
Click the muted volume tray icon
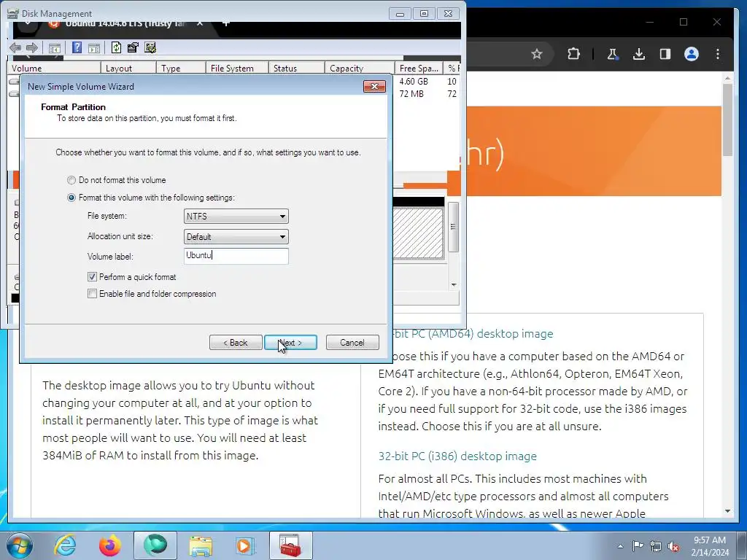click(673, 546)
